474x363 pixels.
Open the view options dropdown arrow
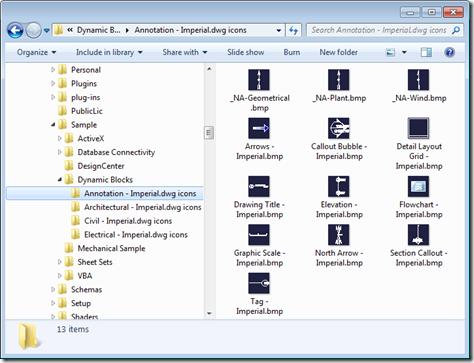pyautogui.click(x=404, y=52)
